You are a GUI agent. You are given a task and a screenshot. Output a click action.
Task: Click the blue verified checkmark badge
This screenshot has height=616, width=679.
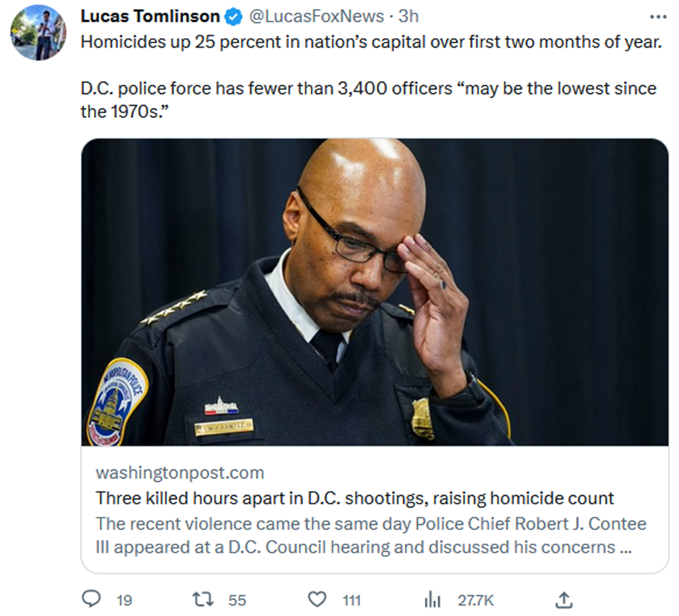tap(234, 16)
